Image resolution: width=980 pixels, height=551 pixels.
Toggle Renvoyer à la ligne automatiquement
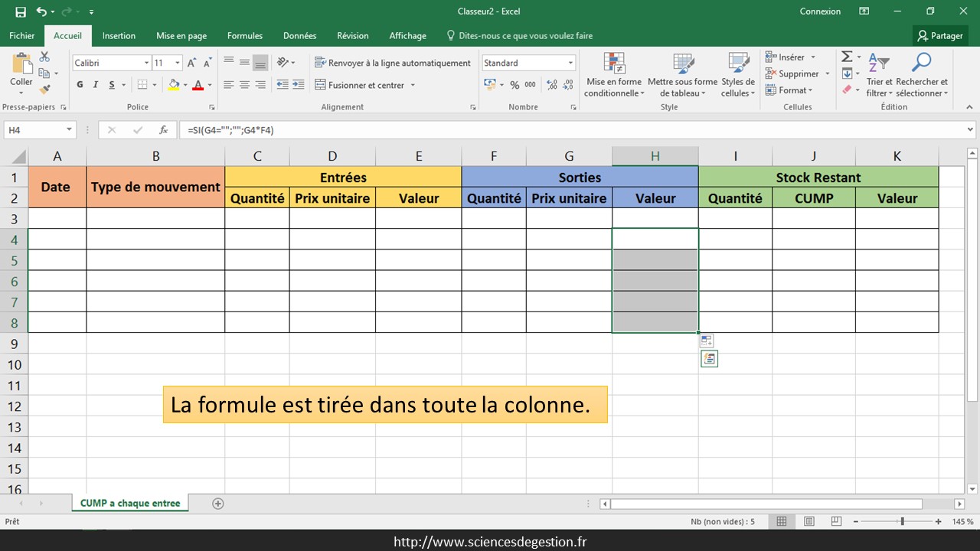point(392,64)
